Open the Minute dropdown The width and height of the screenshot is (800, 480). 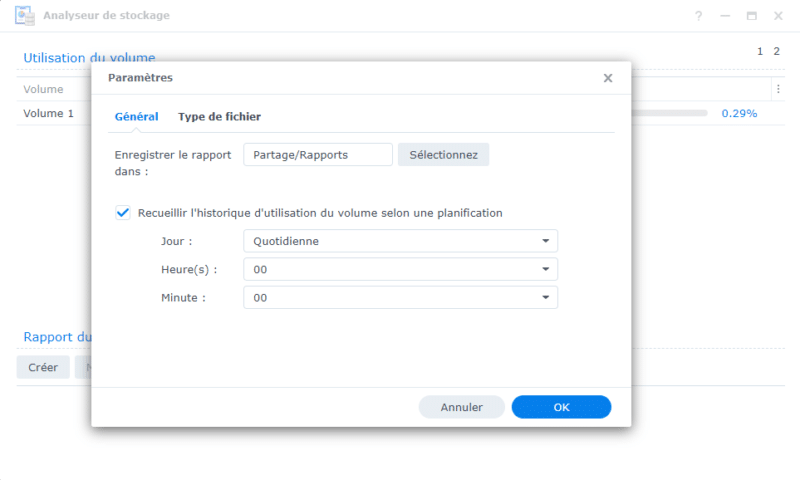pos(400,298)
